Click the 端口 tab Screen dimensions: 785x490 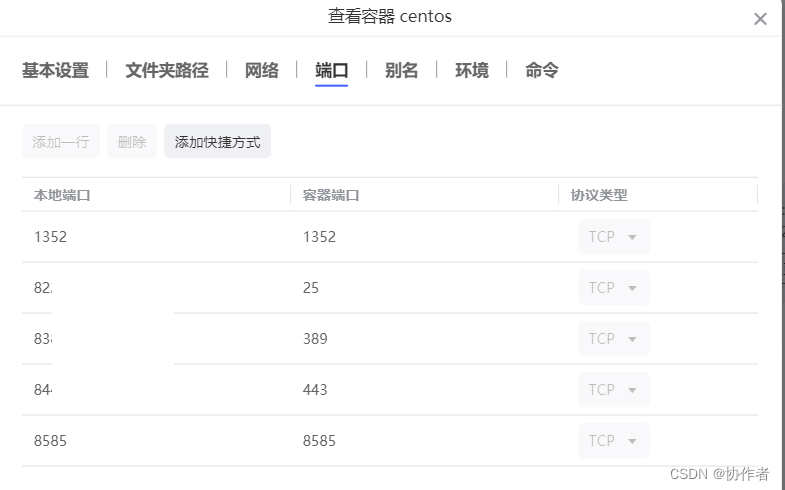pos(331,70)
